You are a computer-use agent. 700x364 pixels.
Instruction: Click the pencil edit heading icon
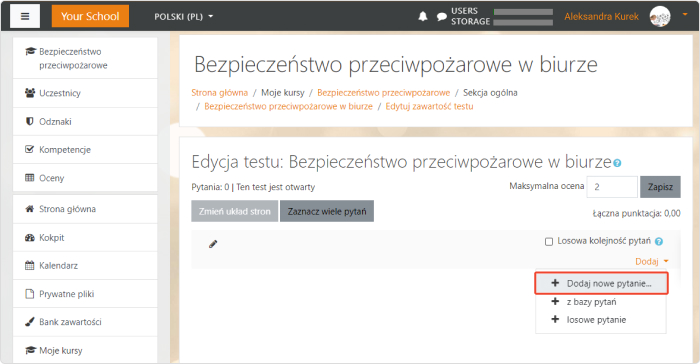point(213,244)
